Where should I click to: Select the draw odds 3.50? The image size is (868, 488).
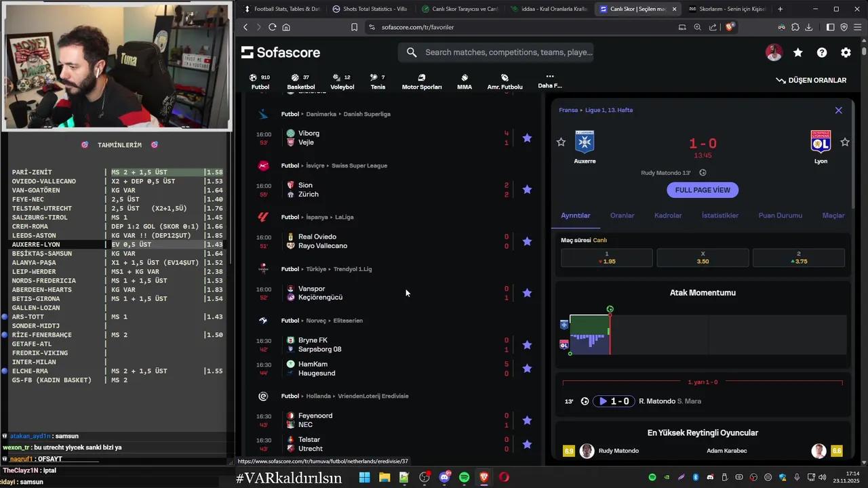(703, 258)
